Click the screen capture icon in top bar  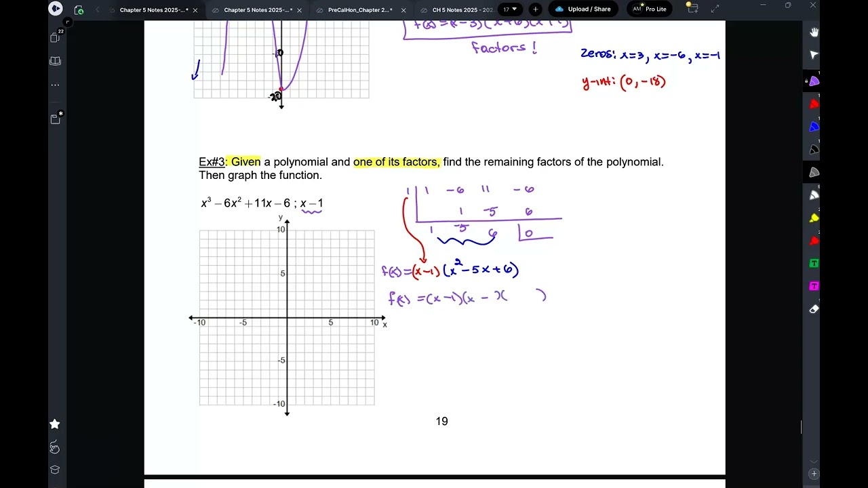coord(692,9)
